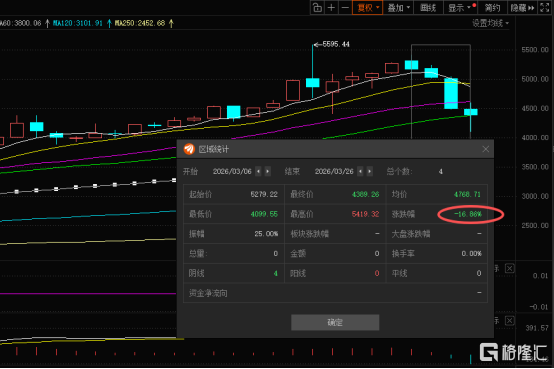Click the 5500.00 price axis label
Viewport: 554px width, 369px height.
tap(535, 50)
